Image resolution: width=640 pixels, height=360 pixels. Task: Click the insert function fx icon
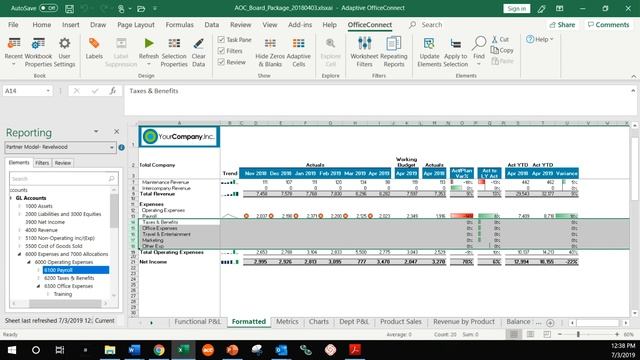(x=113, y=91)
